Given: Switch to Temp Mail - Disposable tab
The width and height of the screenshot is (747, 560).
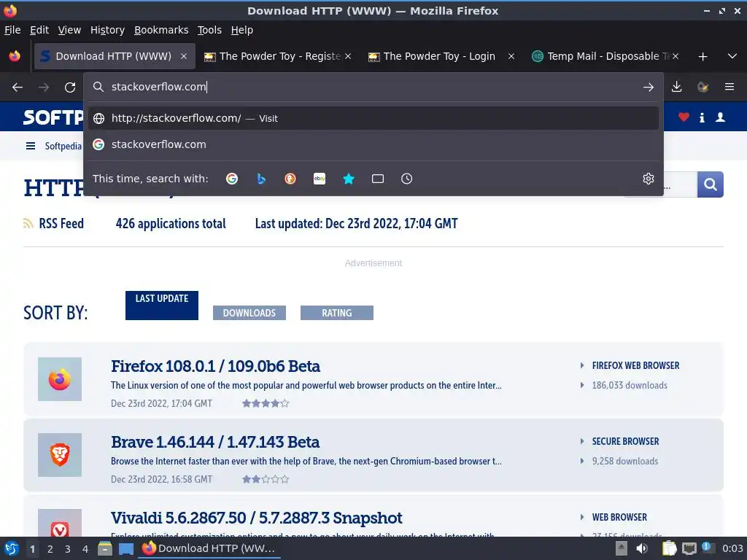Looking at the screenshot, I should (x=605, y=56).
